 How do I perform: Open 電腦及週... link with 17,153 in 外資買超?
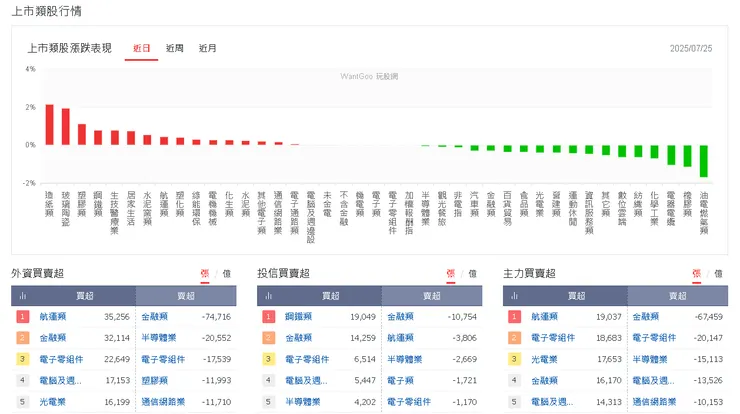point(60,380)
